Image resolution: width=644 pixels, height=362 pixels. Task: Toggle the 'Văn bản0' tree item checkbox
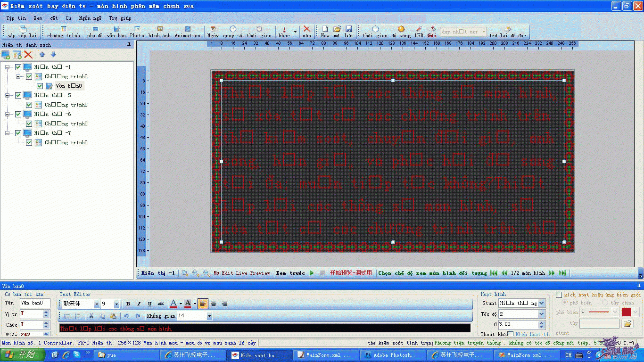pos(40,86)
